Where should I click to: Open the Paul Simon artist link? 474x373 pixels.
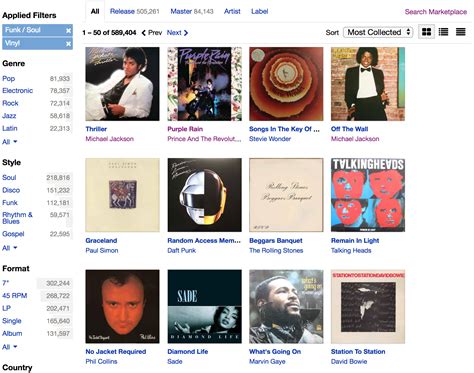(x=102, y=251)
